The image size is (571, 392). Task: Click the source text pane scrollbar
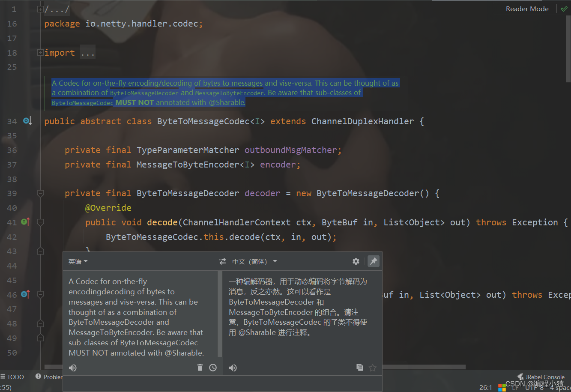coord(220,314)
